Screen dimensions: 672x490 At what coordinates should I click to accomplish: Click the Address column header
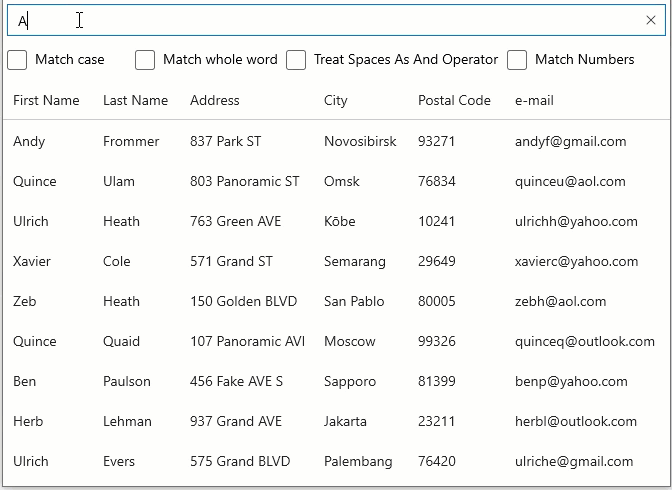pyautogui.click(x=215, y=100)
